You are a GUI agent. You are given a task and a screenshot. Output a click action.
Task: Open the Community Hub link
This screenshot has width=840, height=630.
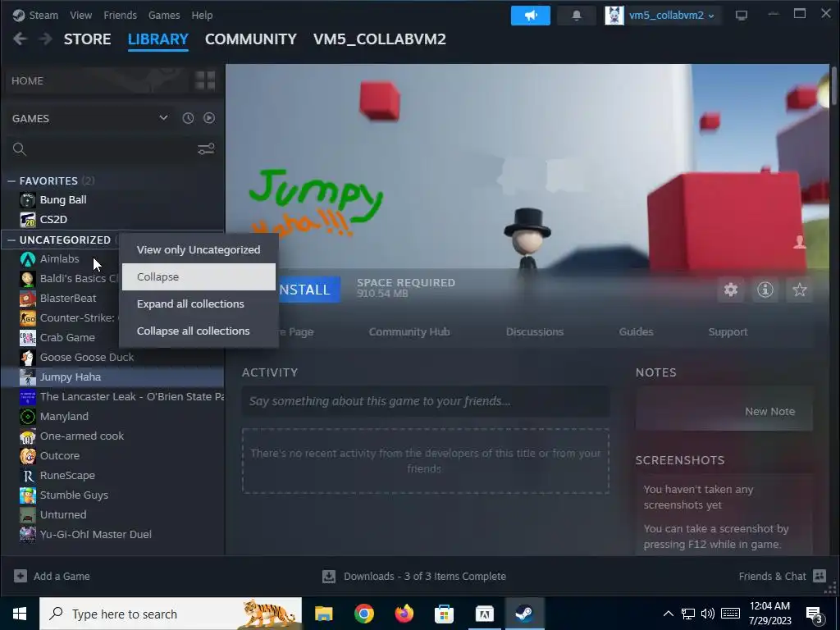(x=409, y=331)
